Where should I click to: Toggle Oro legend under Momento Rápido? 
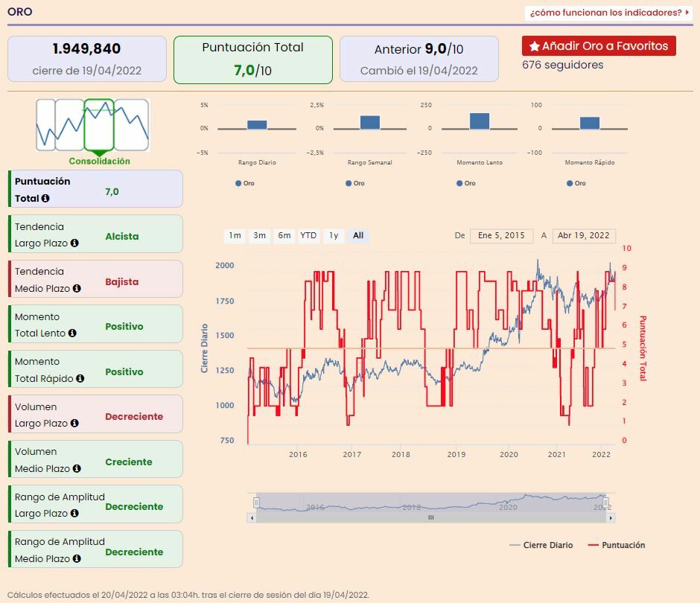point(576,183)
